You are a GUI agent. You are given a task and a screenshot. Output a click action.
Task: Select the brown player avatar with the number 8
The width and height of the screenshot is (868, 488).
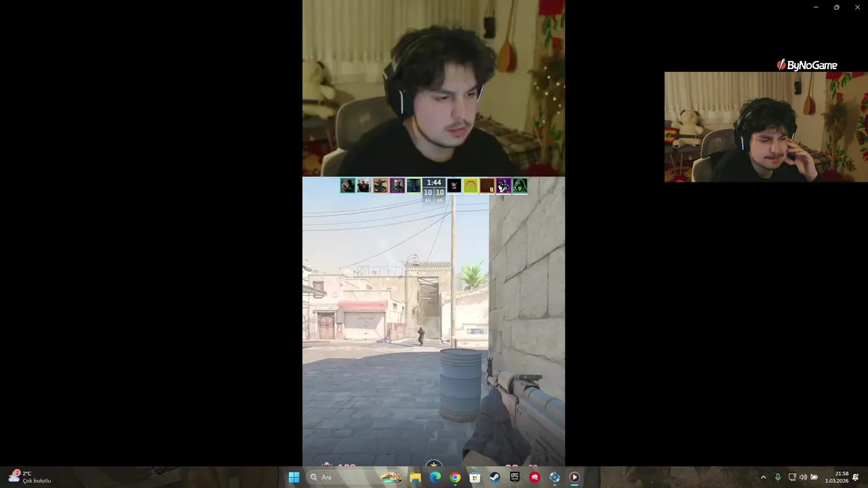click(x=487, y=185)
